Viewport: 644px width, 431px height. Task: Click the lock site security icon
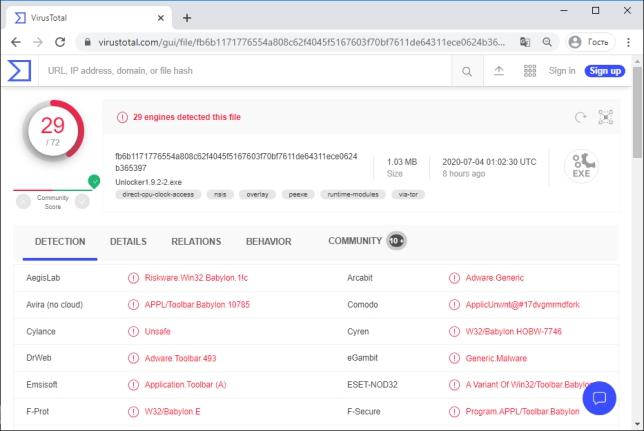click(87, 42)
